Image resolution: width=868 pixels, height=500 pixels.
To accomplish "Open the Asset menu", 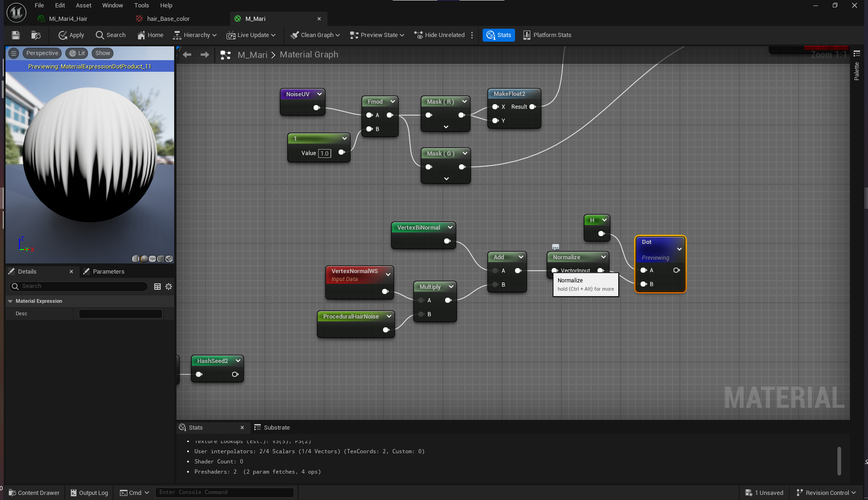I will pyautogui.click(x=84, y=6).
